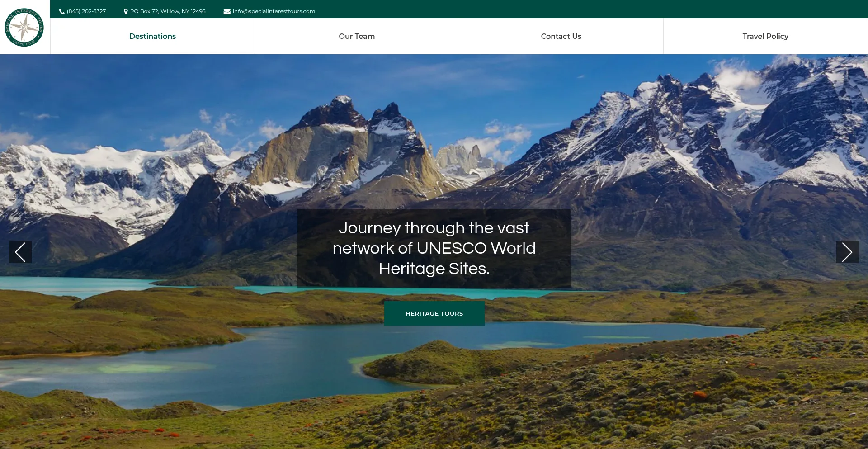Click the envelope email icon

tap(227, 11)
